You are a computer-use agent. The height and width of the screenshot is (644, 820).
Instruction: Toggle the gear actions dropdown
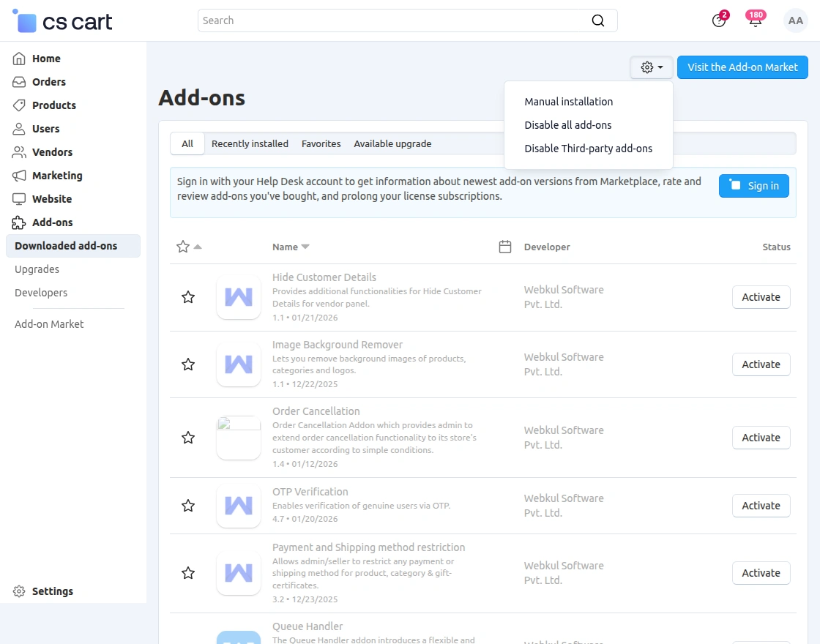pos(652,67)
